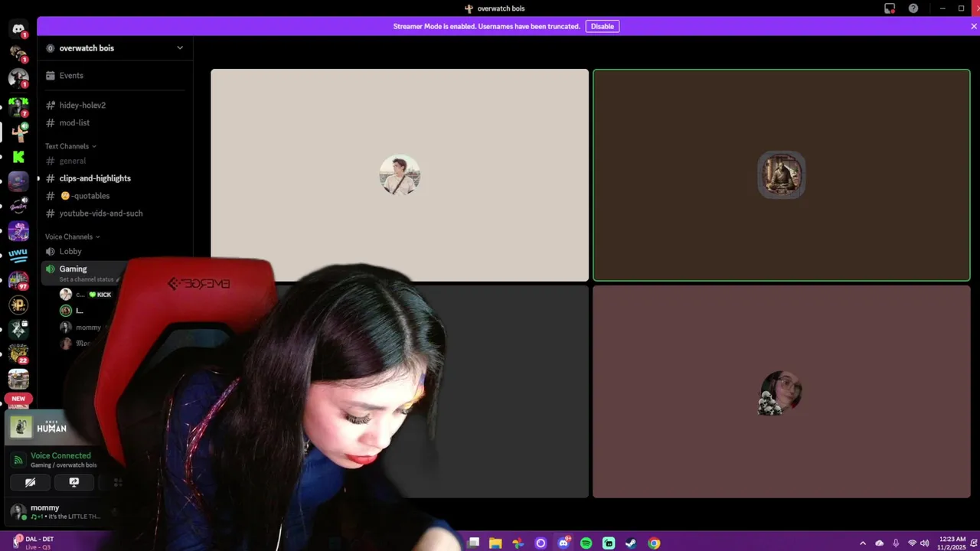Select the rose participant tile with glasses avatar
This screenshot has height=551, width=980.
coord(782,391)
